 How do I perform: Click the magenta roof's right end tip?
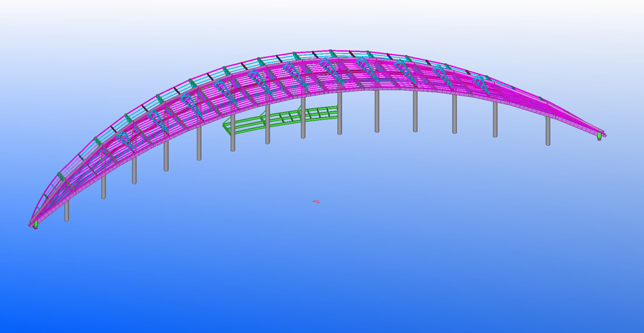tap(604, 134)
